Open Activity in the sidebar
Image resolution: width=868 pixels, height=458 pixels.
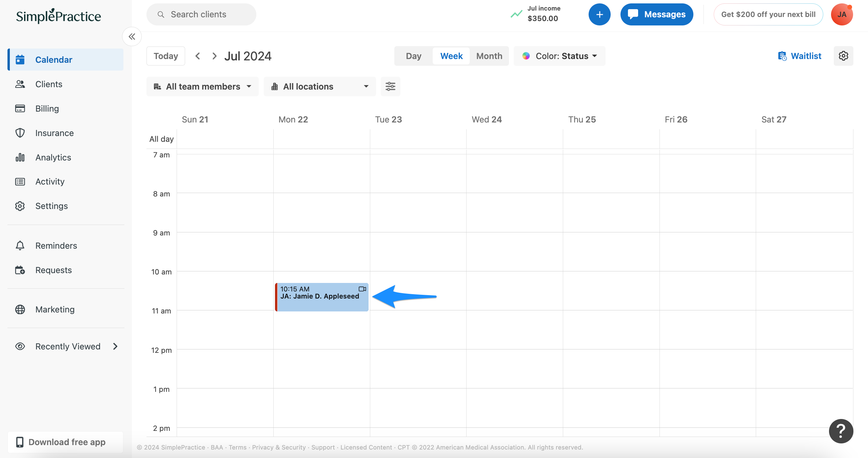[66, 182]
